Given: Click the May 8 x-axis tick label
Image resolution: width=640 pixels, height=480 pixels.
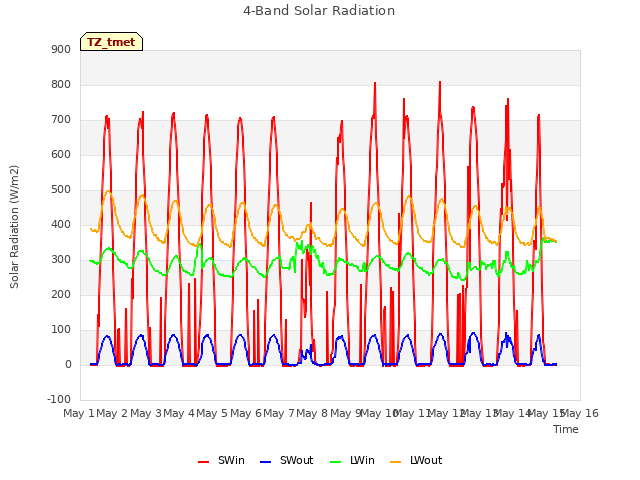Looking at the screenshot, I should pos(312,413).
